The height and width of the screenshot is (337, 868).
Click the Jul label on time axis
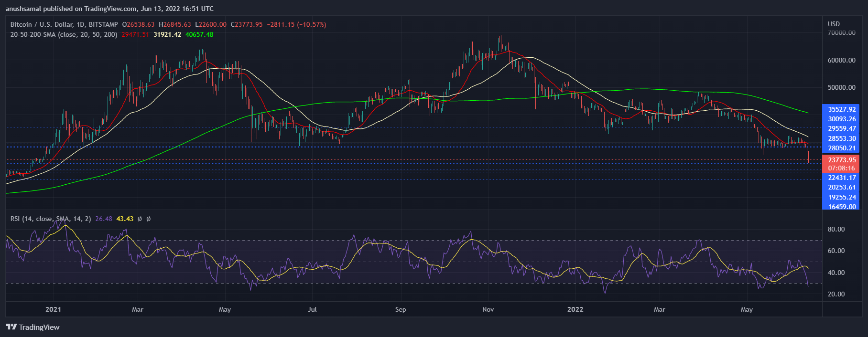click(x=312, y=309)
